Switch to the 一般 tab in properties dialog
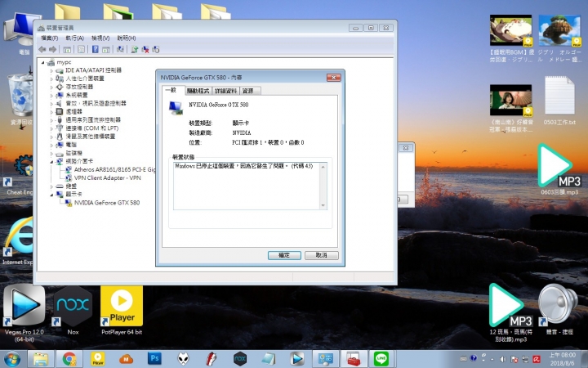 pos(171,90)
